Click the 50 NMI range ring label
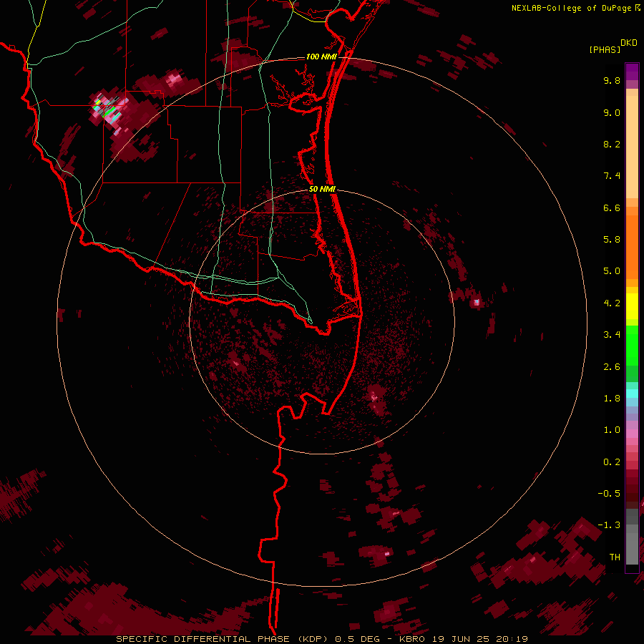This screenshot has height=644, width=644. [322, 189]
